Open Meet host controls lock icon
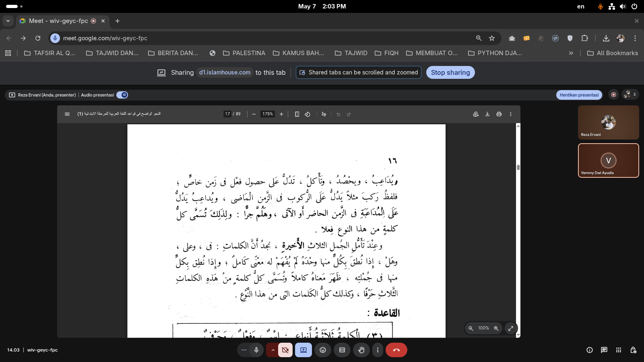Viewport: 644px width, 362px height. tap(633, 350)
